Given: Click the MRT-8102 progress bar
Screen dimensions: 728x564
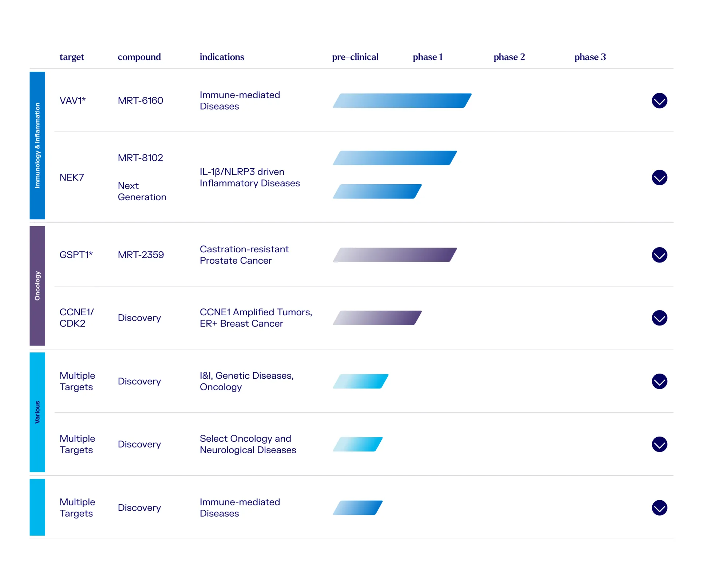Looking at the screenshot, I should [x=395, y=158].
